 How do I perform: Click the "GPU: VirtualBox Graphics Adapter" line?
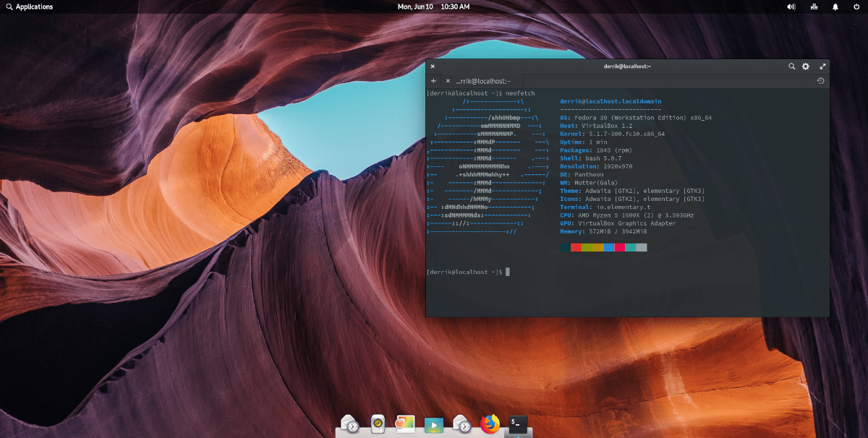pyautogui.click(x=618, y=223)
